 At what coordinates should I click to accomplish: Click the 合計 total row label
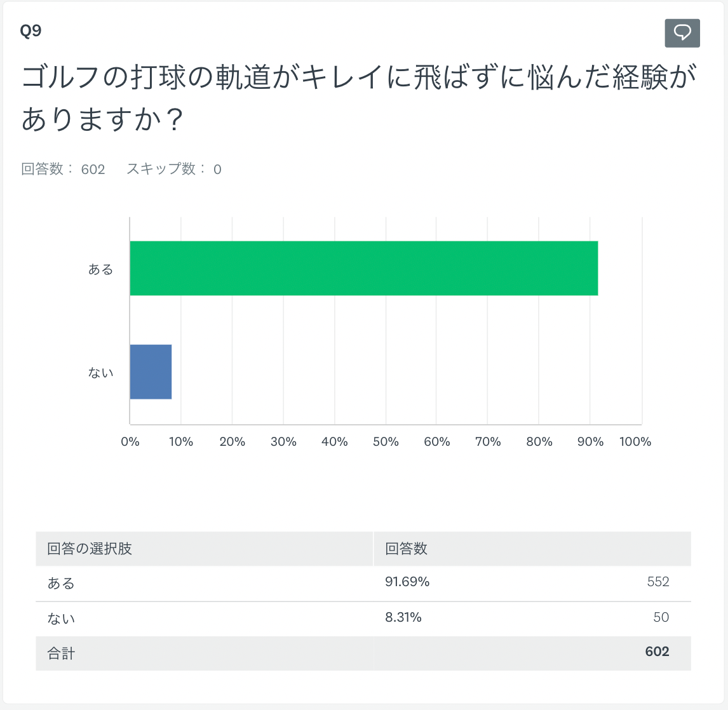click(x=62, y=653)
